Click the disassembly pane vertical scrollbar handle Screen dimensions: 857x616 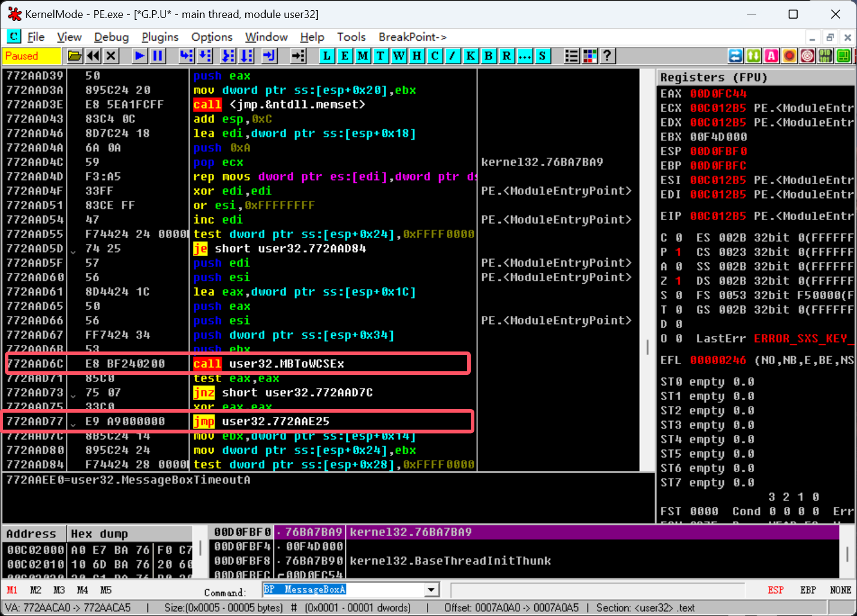tap(647, 347)
